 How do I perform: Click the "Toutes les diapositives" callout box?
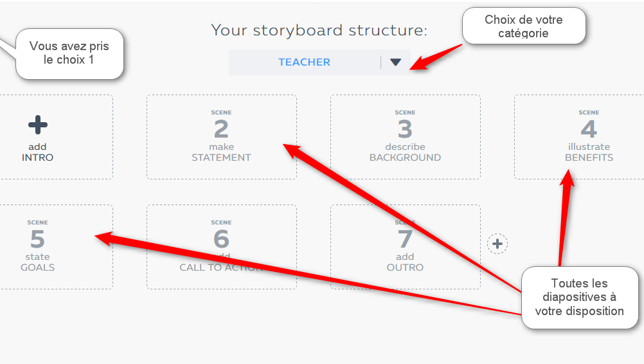pos(579,297)
